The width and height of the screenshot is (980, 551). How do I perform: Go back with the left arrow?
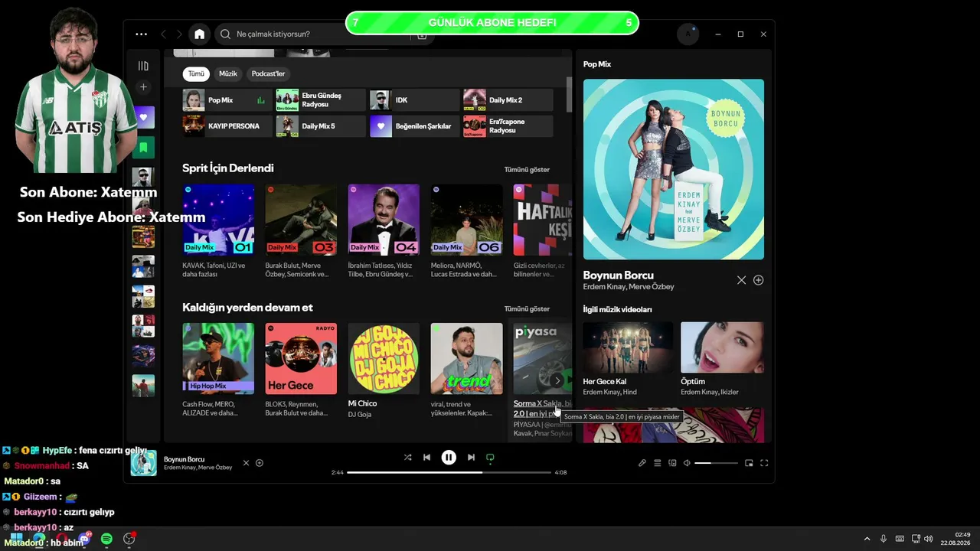click(163, 34)
